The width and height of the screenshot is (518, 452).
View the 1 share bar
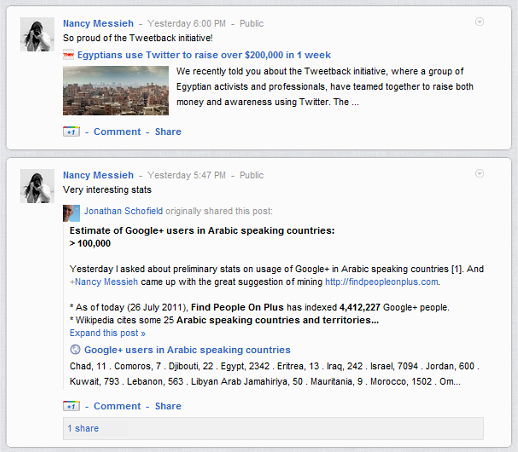click(x=273, y=428)
